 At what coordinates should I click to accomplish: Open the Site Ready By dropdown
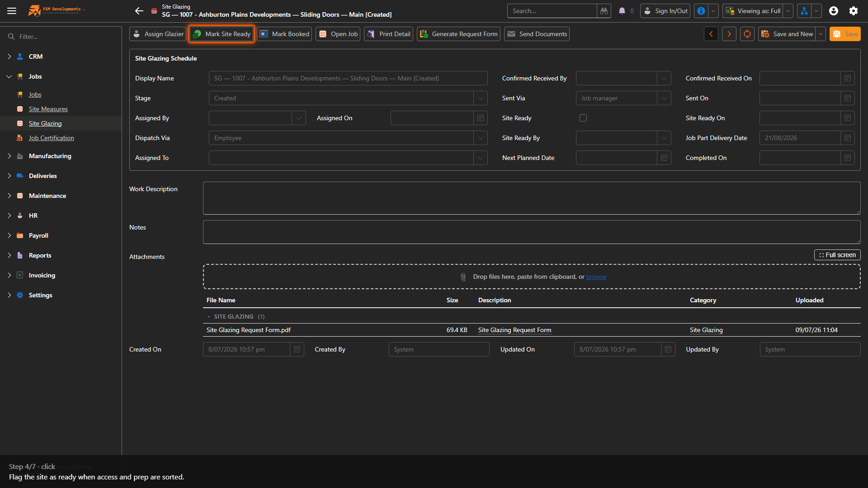664,138
